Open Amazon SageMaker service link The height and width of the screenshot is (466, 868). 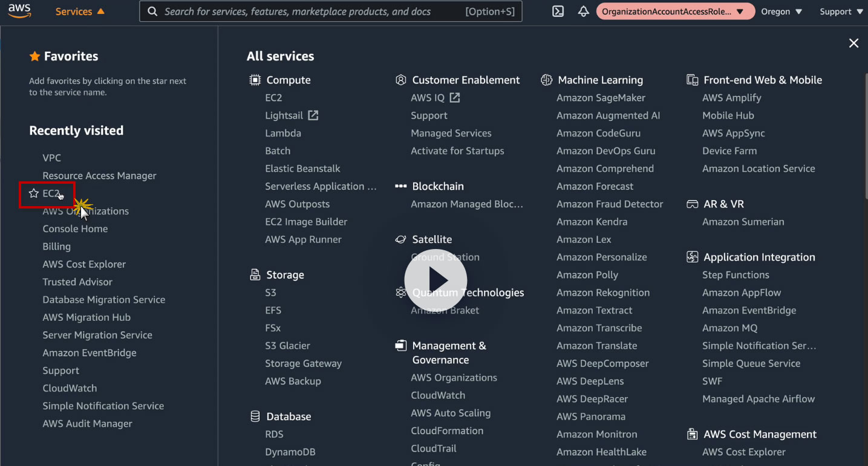tap(601, 98)
